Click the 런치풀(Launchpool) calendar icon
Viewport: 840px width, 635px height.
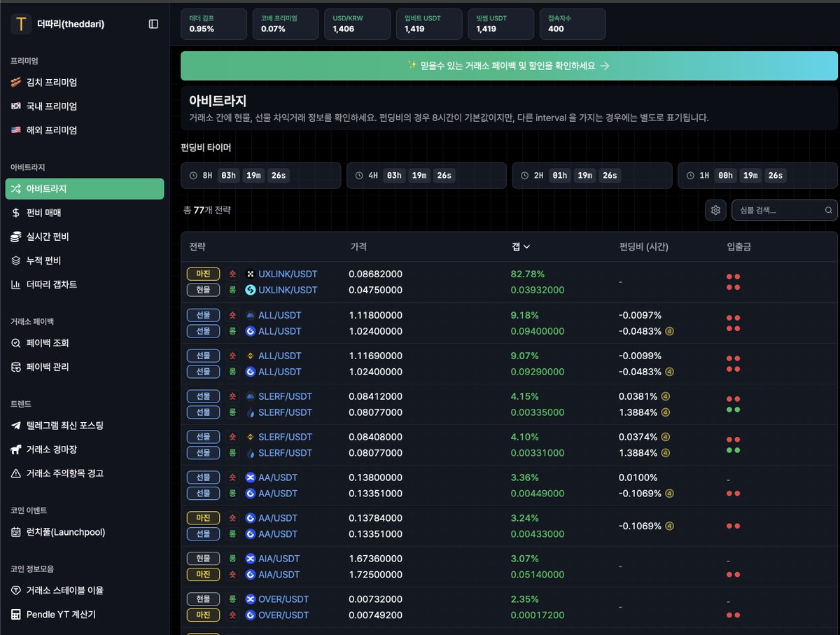15,532
